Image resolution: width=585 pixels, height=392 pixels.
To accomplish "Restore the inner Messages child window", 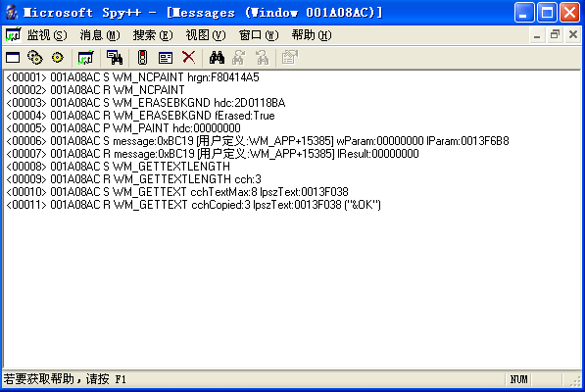I will [556, 34].
